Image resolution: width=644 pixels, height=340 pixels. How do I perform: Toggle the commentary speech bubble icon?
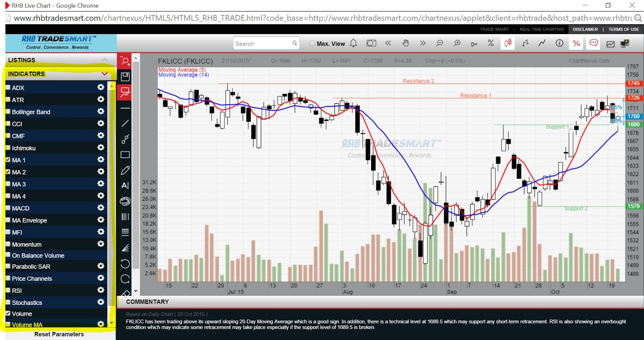[594, 43]
